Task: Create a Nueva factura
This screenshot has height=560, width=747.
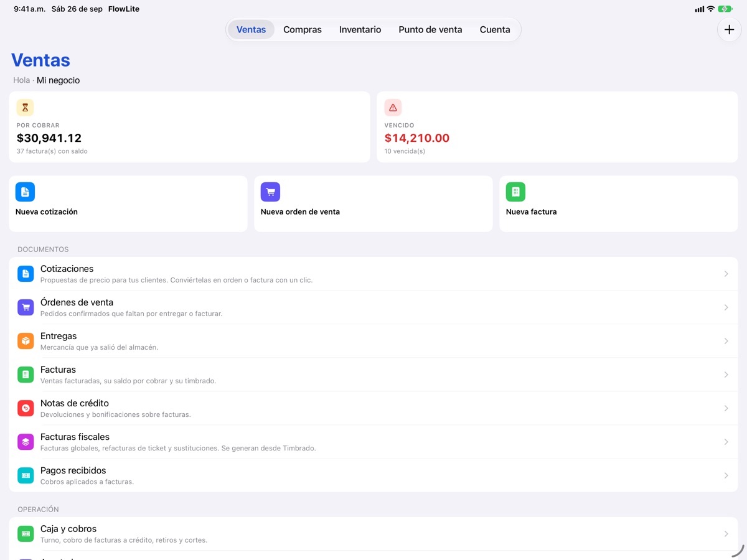Action: [619, 203]
